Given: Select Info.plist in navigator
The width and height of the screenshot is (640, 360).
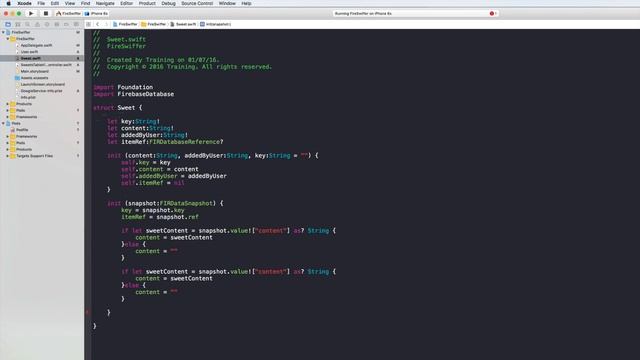Looking at the screenshot, I should (28, 98).
